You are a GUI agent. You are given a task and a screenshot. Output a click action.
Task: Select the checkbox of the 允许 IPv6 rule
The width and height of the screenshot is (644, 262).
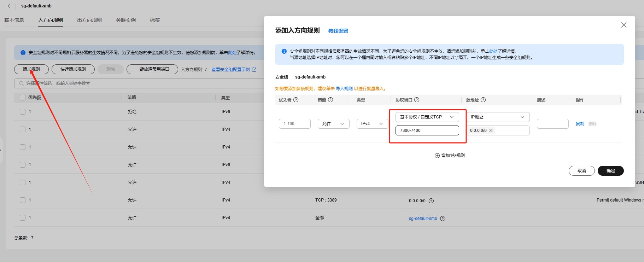(23, 165)
